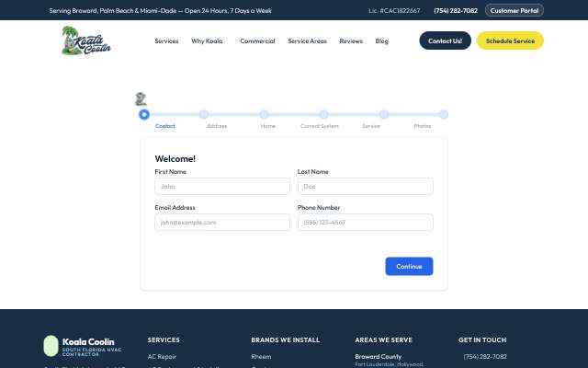Select the Current System step circle
The image size is (588, 368).
[x=323, y=114]
